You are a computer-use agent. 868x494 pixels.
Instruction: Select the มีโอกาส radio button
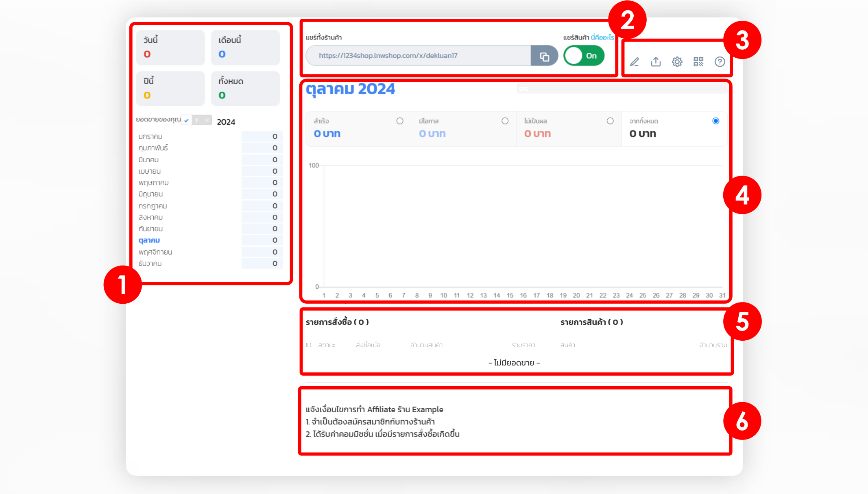tap(505, 121)
